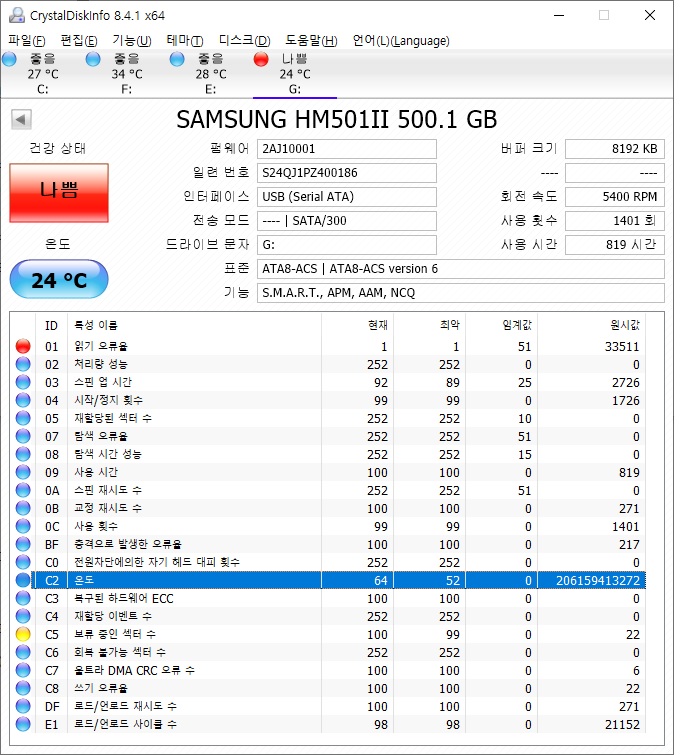
Task: Click the blue status icon of attribute 04
Action: (23, 400)
